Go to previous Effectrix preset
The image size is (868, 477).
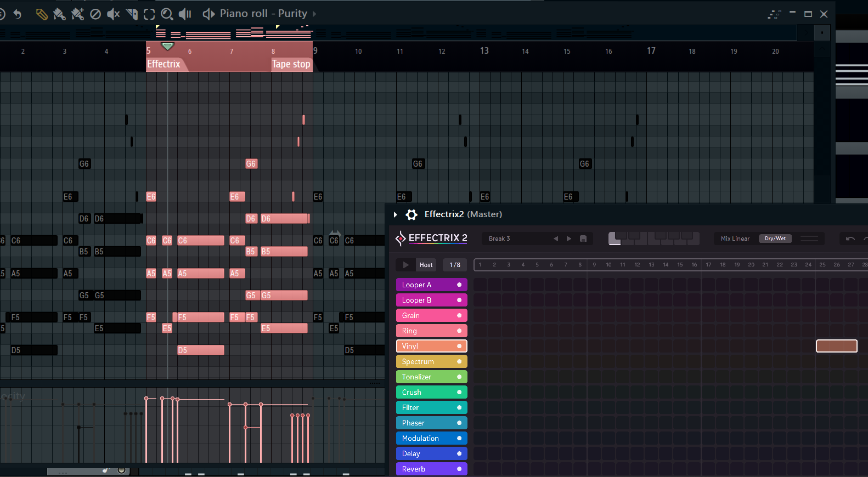tap(556, 238)
